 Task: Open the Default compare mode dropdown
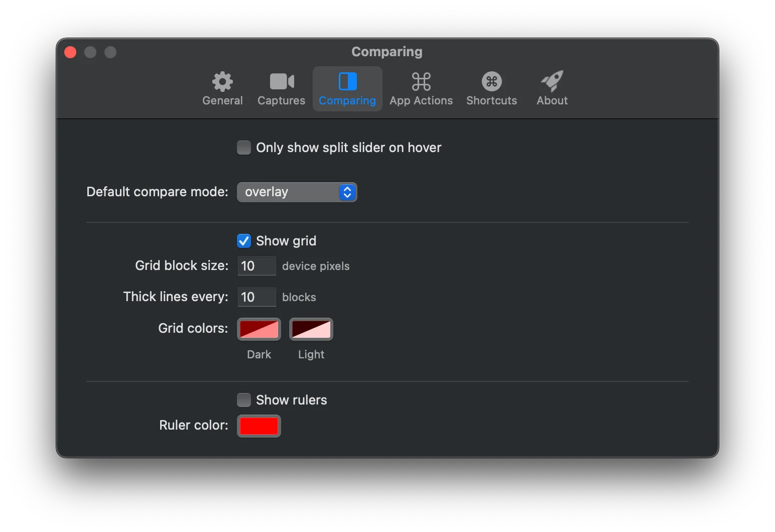click(x=289, y=192)
